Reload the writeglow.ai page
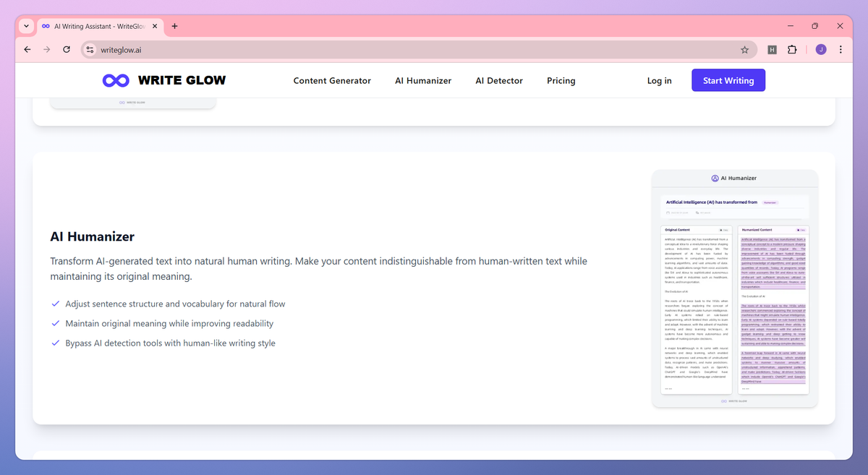 tap(67, 50)
